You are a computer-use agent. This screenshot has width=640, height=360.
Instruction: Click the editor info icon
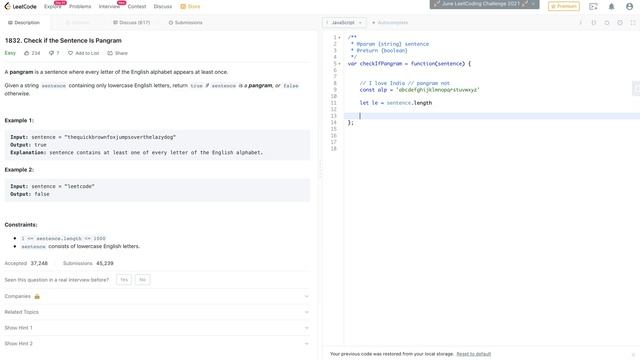pos(580,23)
